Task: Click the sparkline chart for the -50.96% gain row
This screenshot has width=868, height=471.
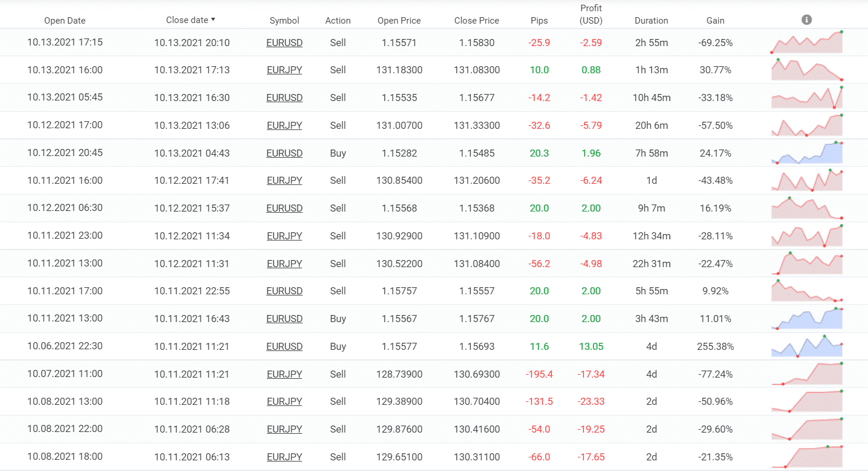Action: coord(807,401)
